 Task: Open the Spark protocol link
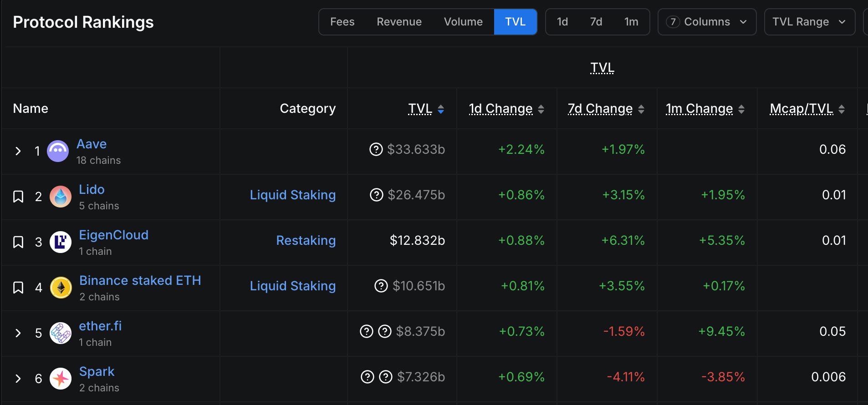[x=97, y=371]
